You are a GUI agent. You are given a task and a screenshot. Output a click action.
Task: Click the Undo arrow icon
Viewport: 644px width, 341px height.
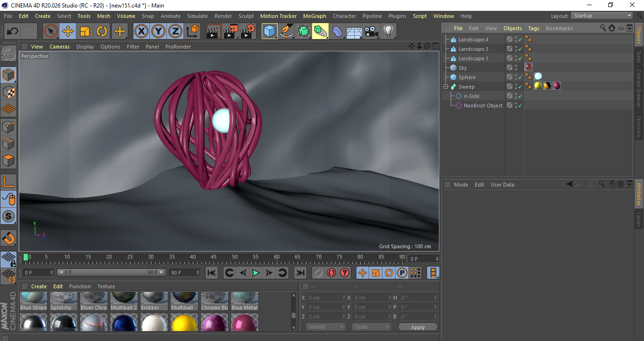[x=13, y=32]
